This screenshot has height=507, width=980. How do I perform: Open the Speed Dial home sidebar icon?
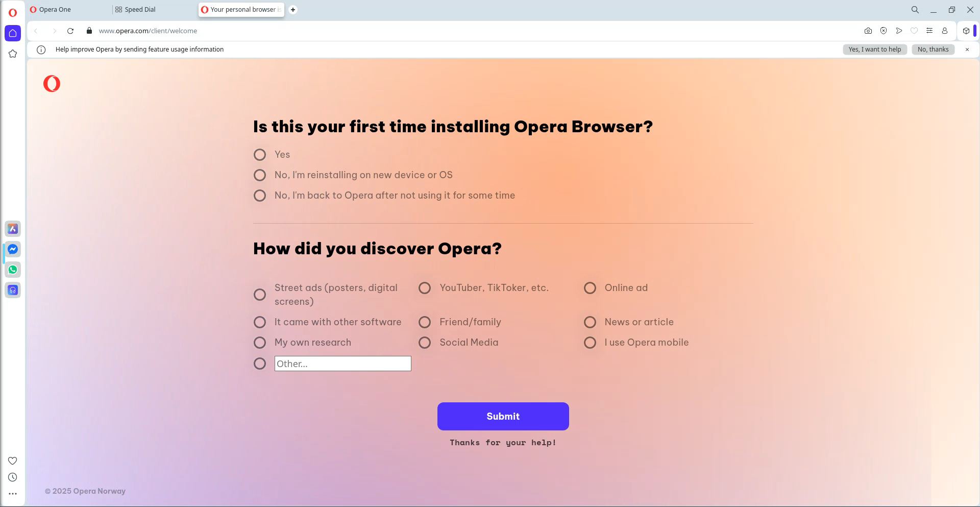pyautogui.click(x=13, y=33)
